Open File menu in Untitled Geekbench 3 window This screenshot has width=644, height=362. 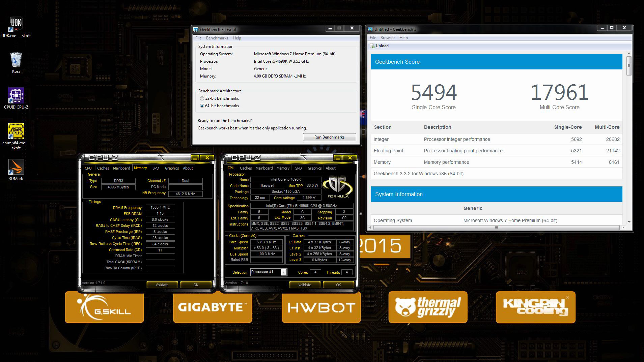point(373,38)
